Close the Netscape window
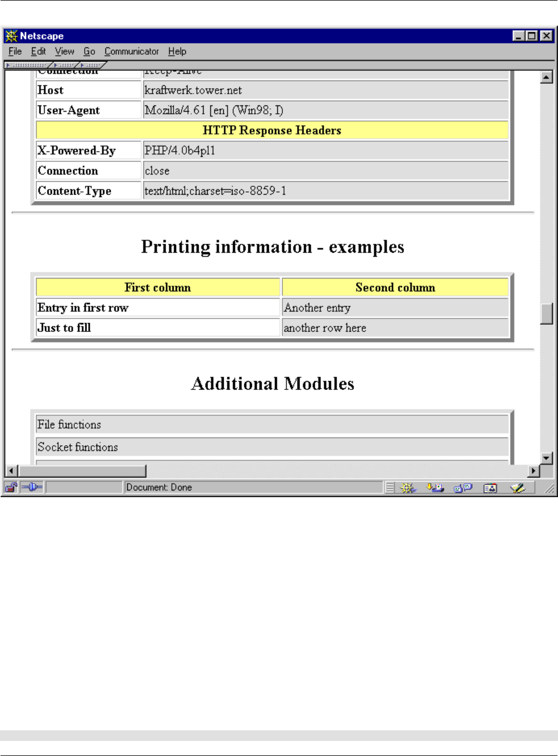Screen dimensions: 558x756 pos(547,36)
